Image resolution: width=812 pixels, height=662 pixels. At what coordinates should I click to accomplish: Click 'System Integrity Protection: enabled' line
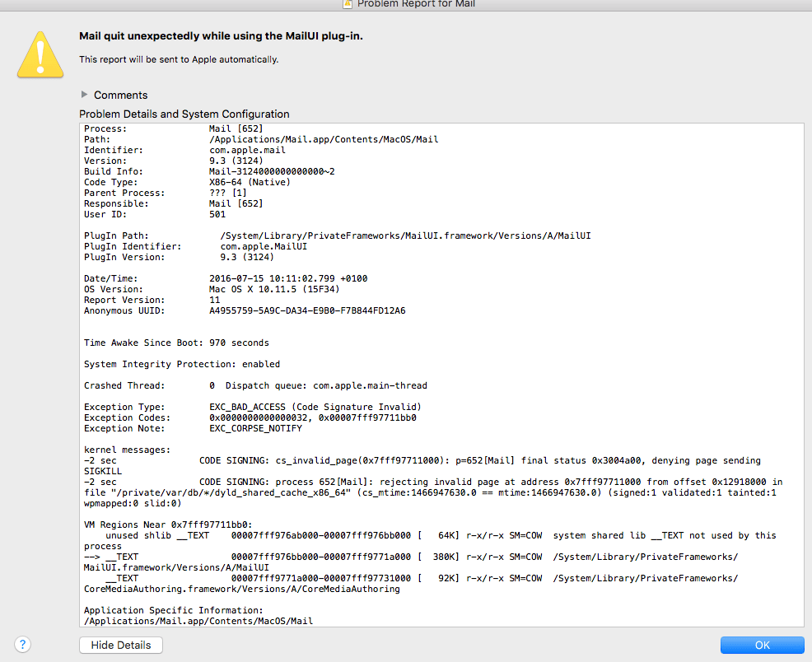(182, 364)
